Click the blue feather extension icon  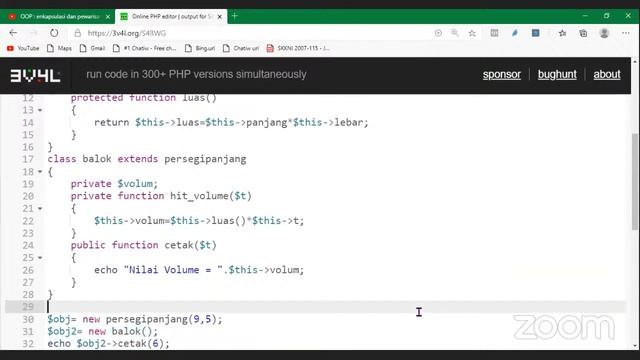[515, 33]
